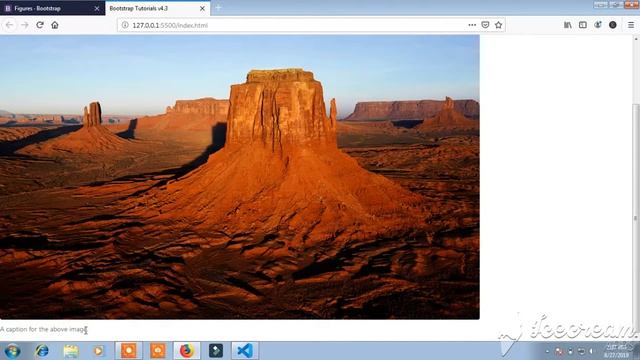Go back using the browser back arrow
This screenshot has height=360, width=640.
[9, 25]
